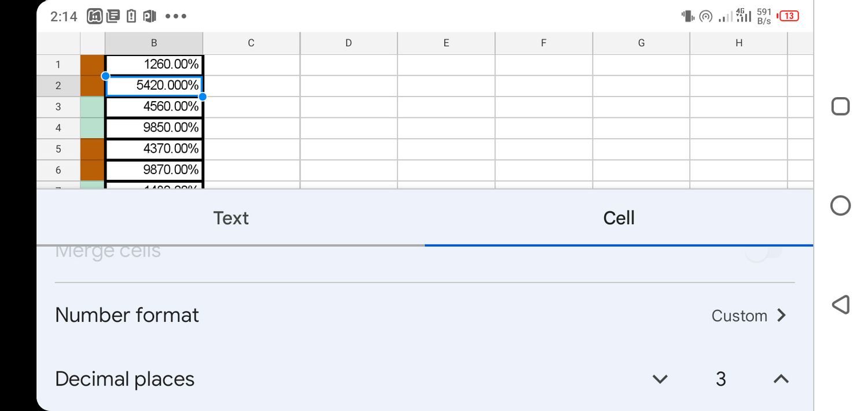Open Number format Custom chevron

click(782, 315)
